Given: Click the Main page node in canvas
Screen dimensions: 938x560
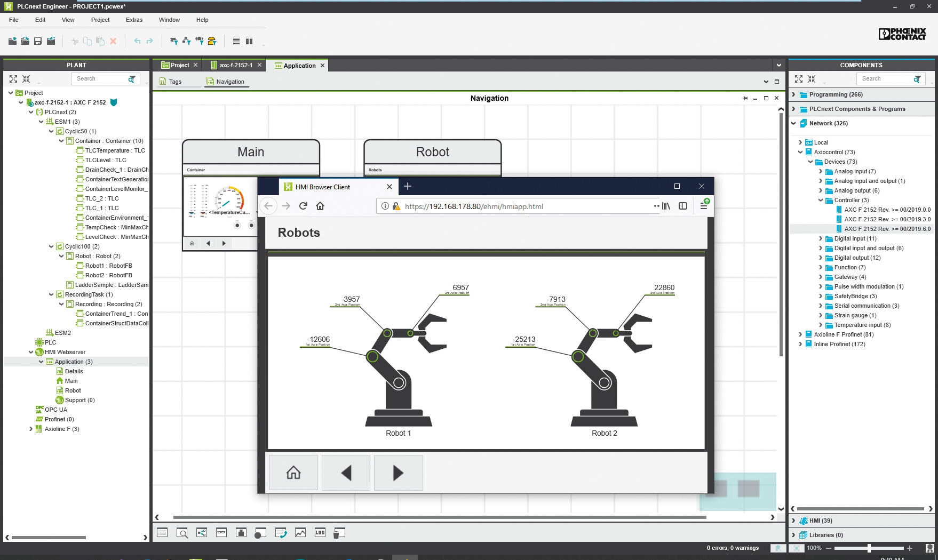Looking at the screenshot, I should pos(251,152).
